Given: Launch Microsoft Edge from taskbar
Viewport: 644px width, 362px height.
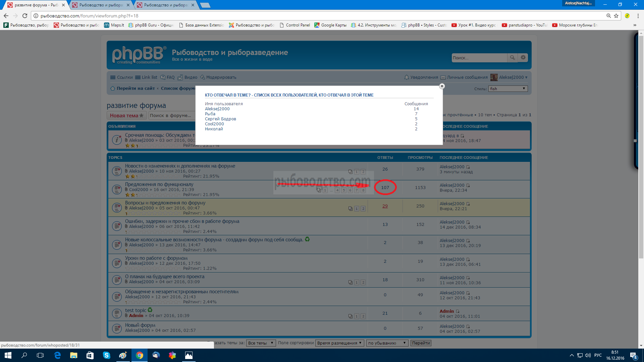Looking at the screenshot, I should point(57,355).
